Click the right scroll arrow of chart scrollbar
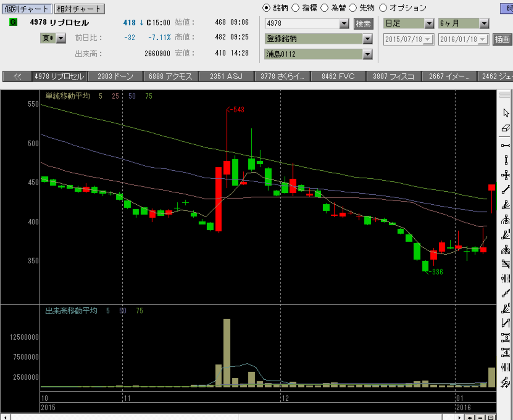This screenshot has width=513, height=420. [459, 417]
